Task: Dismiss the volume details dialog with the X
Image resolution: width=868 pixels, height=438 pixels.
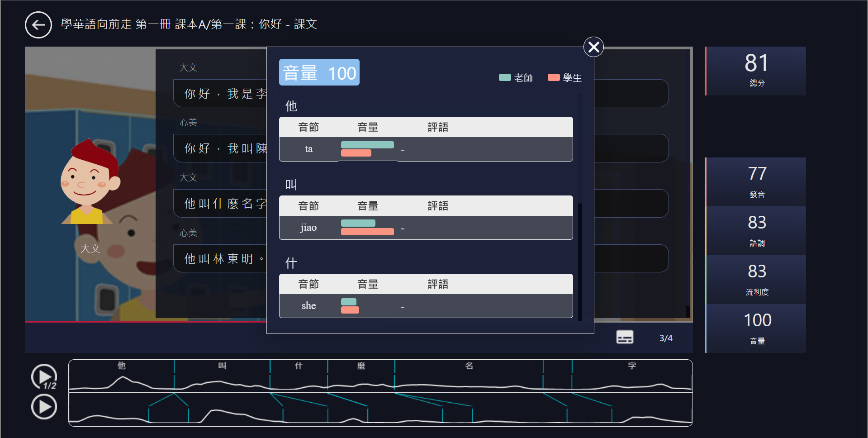Action: [x=593, y=47]
